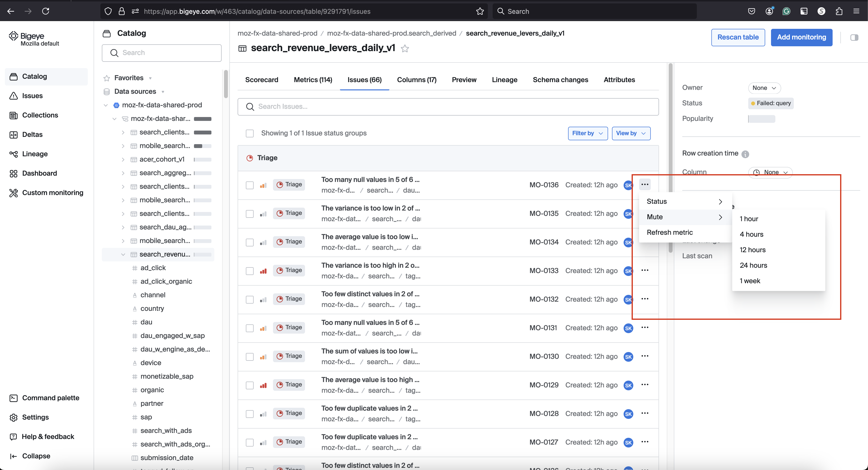Choose 24 hours from Mute submenu
Screen dimensions: 868x470
(x=753, y=265)
